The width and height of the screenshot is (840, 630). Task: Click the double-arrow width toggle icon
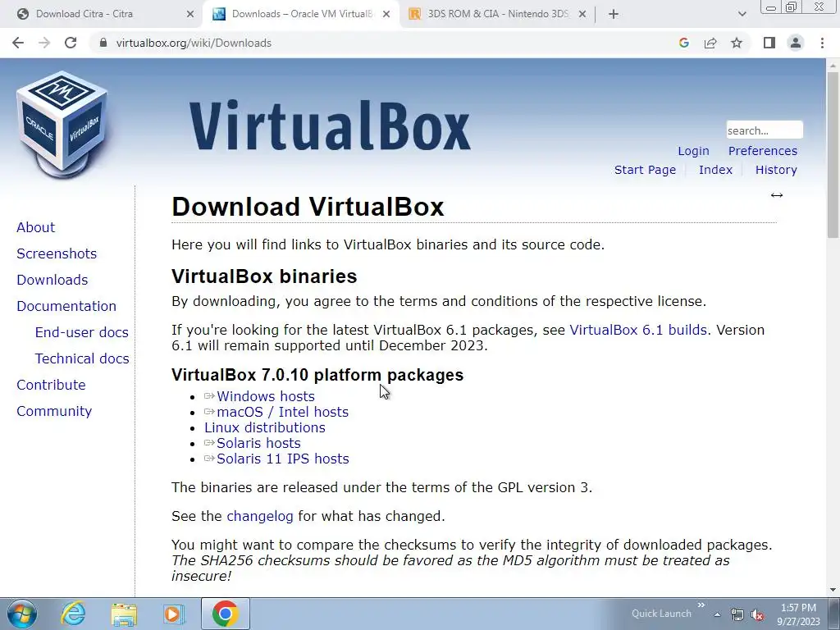click(777, 195)
